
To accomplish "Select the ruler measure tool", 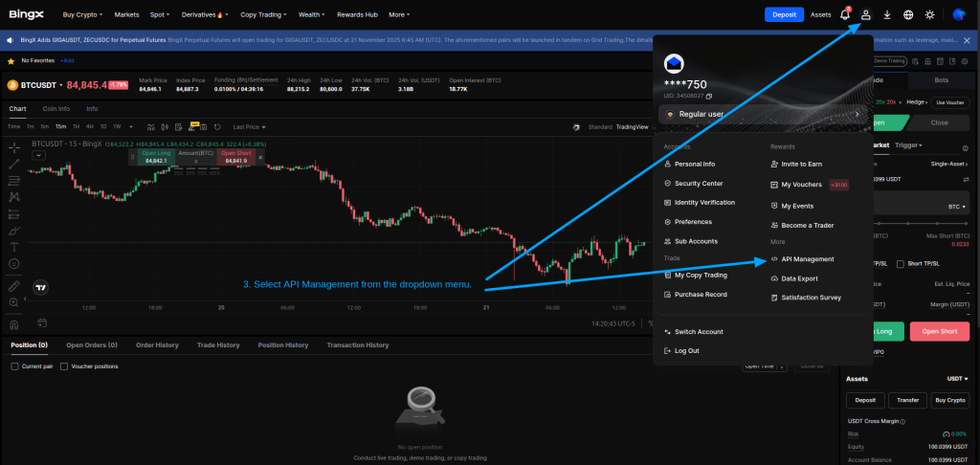I will 14,285.
